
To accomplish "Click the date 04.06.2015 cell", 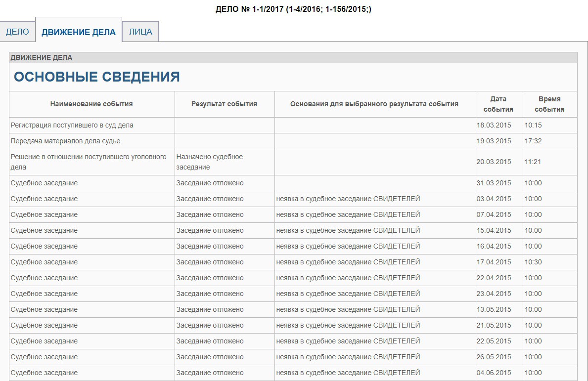I will (494, 373).
